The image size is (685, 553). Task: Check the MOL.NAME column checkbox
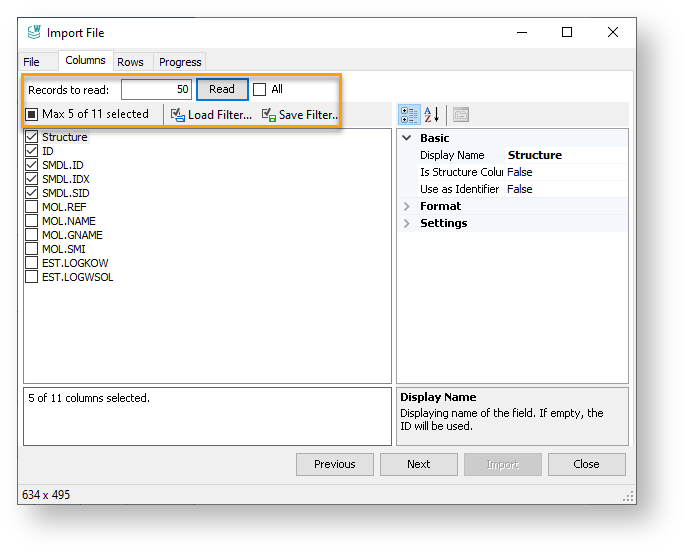point(32,221)
